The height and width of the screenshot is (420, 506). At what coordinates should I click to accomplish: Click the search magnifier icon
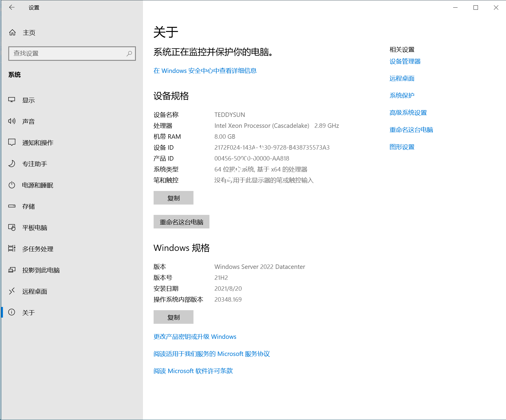(129, 53)
